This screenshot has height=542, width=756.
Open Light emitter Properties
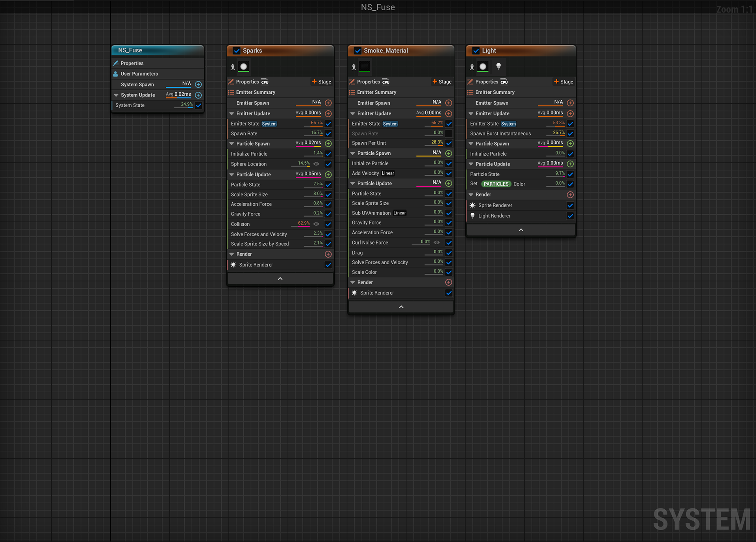pyautogui.click(x=487, y=82)
